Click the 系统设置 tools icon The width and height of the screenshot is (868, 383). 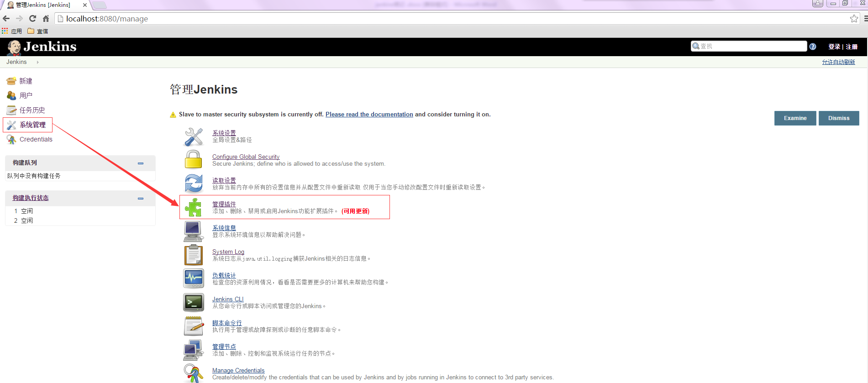[x=194, y=136]
